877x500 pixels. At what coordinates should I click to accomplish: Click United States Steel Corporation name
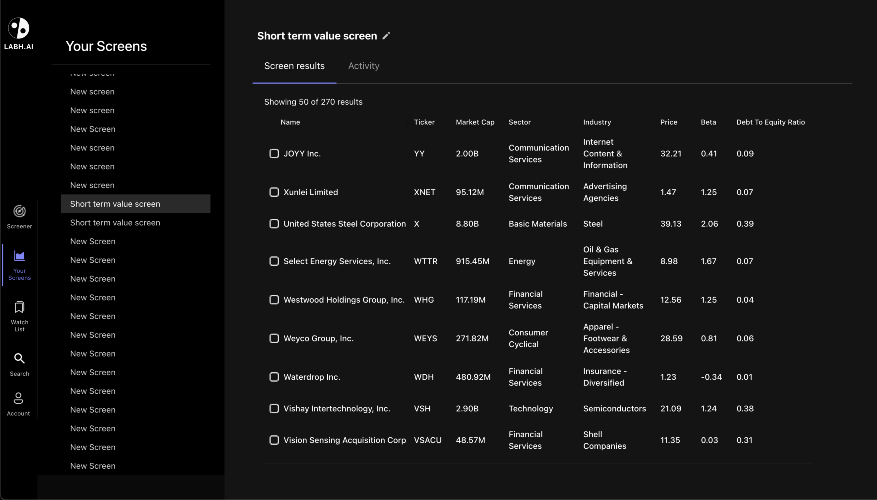tap(344, 224)
